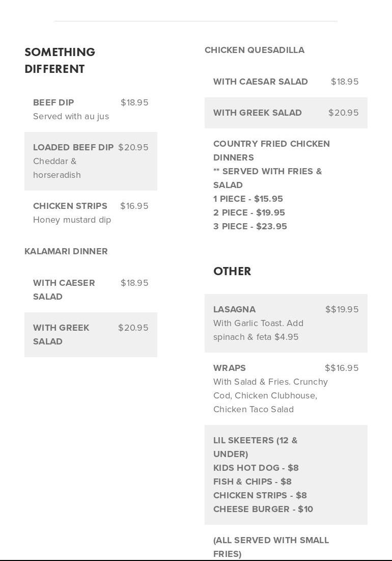This screenshot has width=392, height=561.
Task: Click the "Cheese Burger - $10" line
Action: [x=263, y=509]
